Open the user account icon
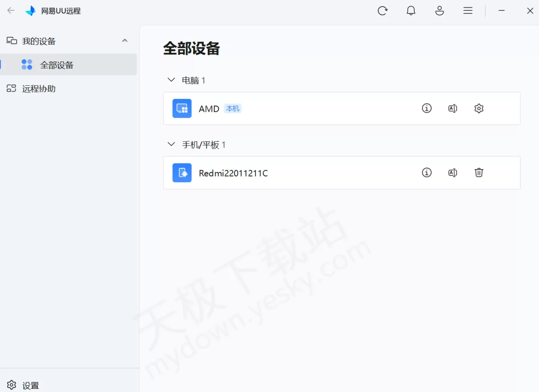 (x=440, y=11)
